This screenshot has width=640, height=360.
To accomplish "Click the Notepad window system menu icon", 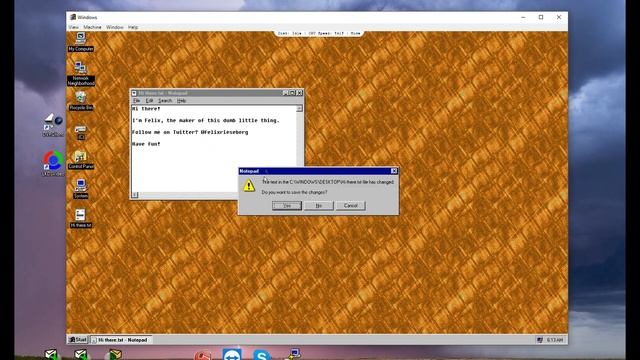I will [134, 93].
